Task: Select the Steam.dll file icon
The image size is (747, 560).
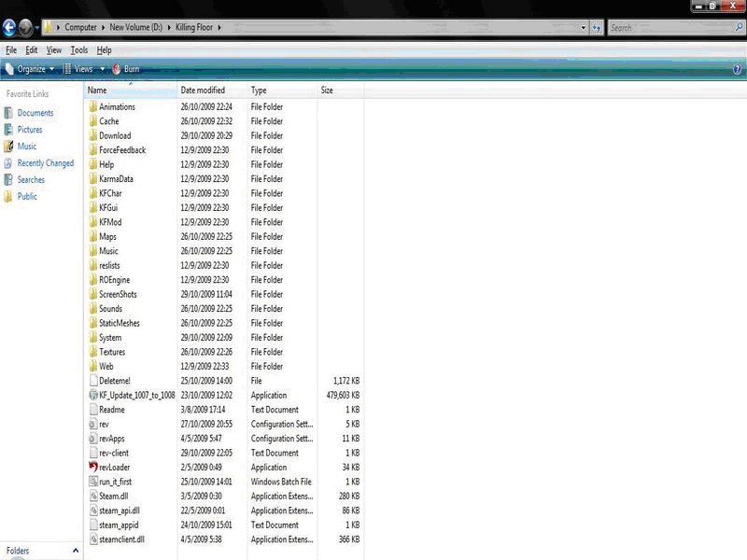Action: click(x=93, y=497)
